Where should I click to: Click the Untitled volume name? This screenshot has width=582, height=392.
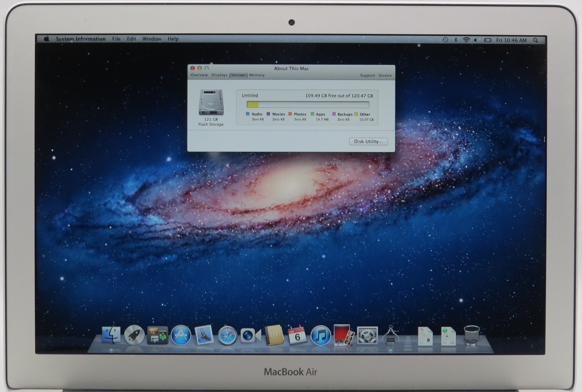[x=250, y=96]
